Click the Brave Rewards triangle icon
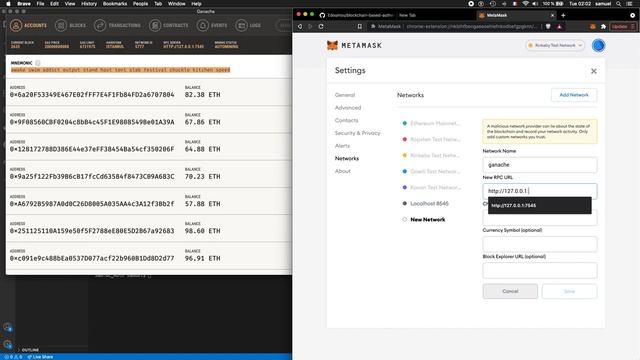This screenshot has height=360, width=640. click(x=559, y=26)
